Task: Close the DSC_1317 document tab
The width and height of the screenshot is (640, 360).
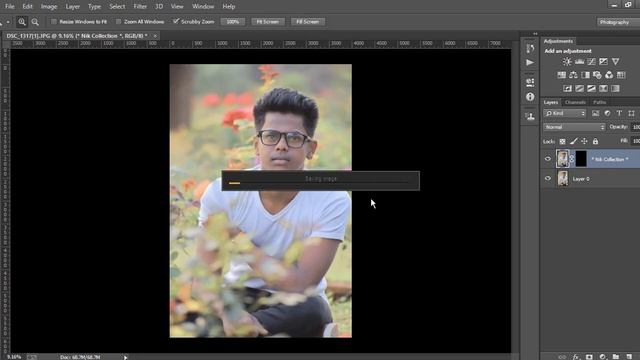Action: click(x=155, y=36)
